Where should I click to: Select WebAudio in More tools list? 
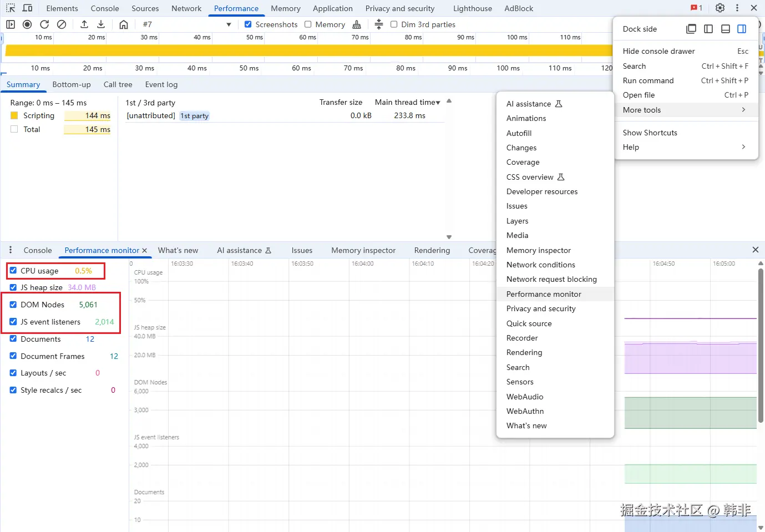(555, 397)
